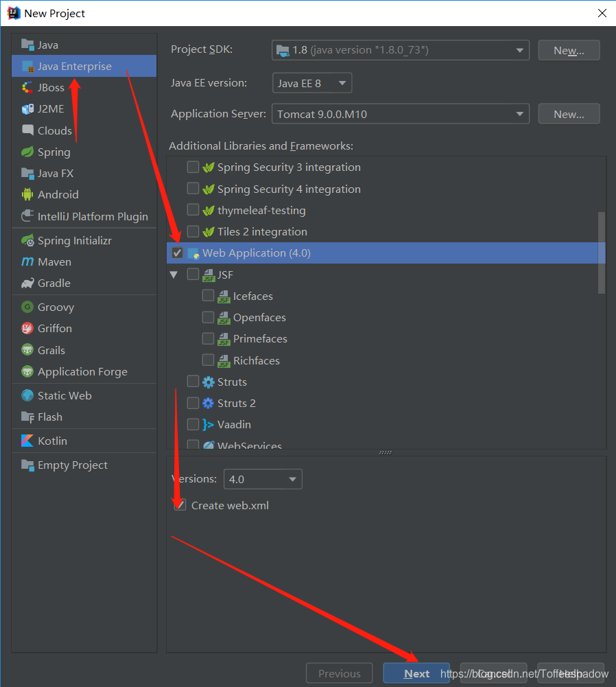
Task: Enable Spring Security 3 integration checkbox
Action: [x=193, y=167]
